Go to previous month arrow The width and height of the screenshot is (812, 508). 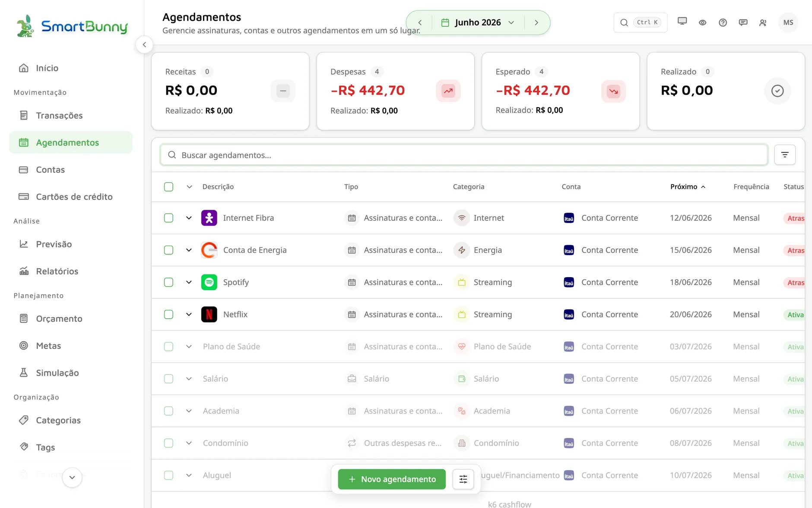(x=420, y=22)
